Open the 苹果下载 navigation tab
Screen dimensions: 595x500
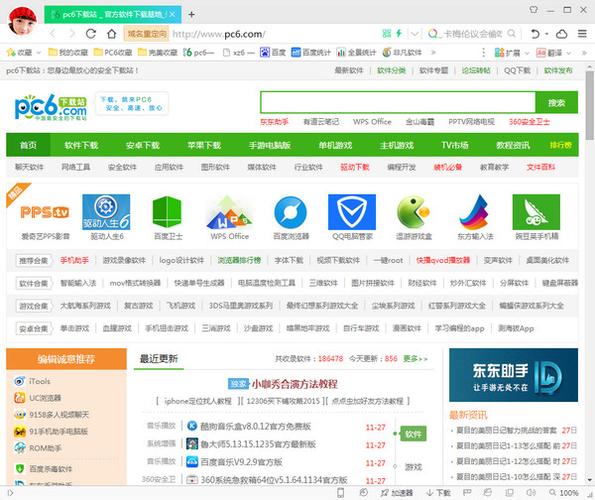204,145
